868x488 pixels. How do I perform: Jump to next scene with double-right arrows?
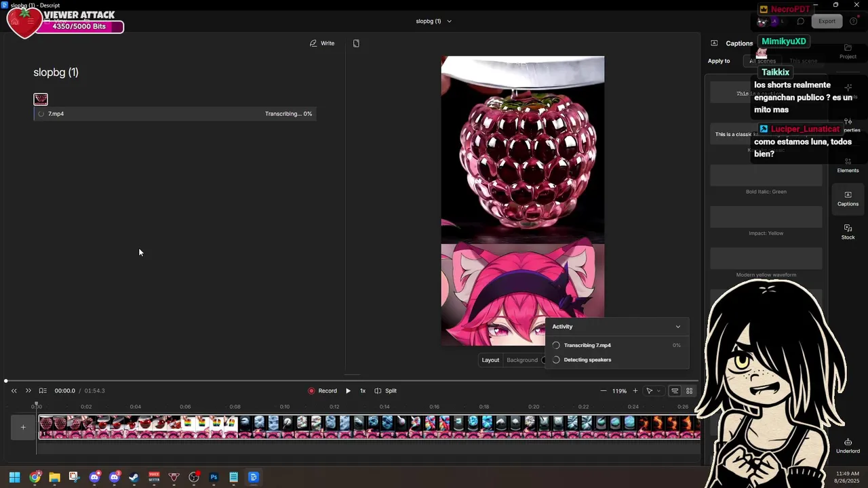(x=28, y=390)
